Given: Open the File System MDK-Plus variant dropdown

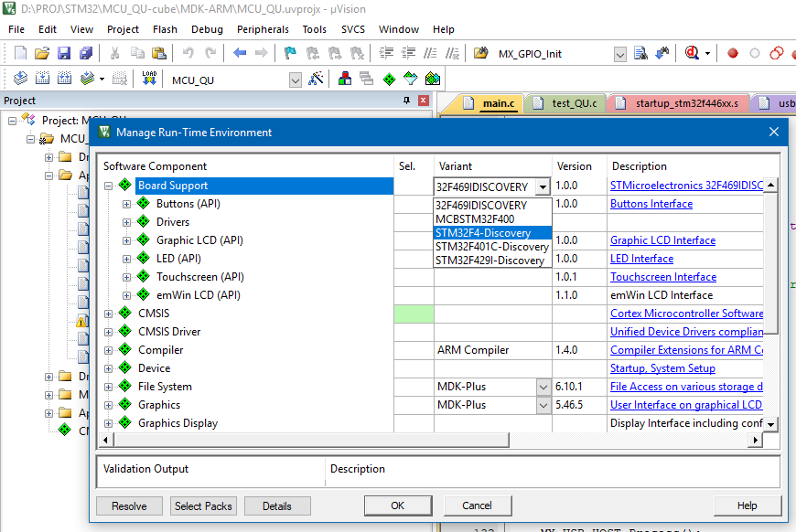Looking at the screenshot, I should click(543, 387).
